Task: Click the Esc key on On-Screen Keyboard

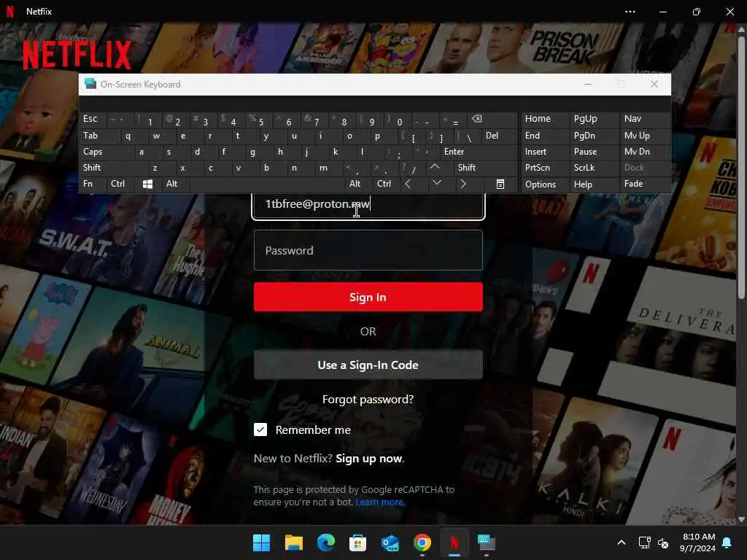Action: pyautogui.click(x=93, y=119)
